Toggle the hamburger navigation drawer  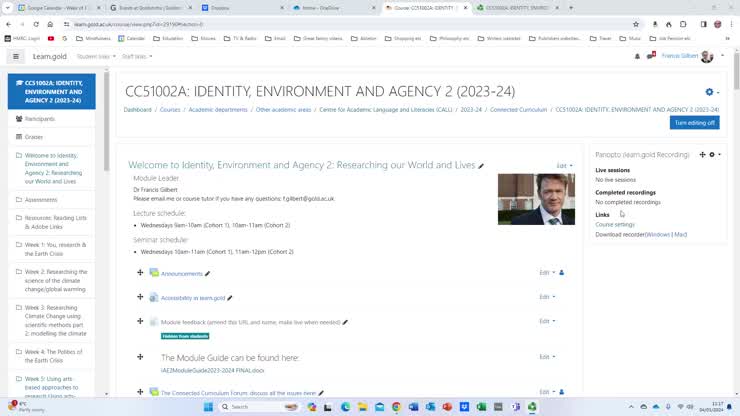coord(15,57)
